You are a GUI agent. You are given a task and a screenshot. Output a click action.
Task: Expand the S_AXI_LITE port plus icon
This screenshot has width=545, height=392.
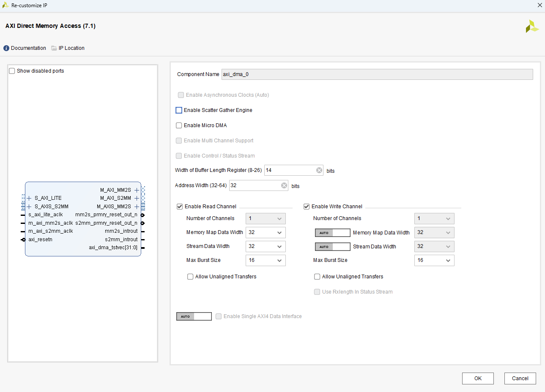[x=29, y=198]
